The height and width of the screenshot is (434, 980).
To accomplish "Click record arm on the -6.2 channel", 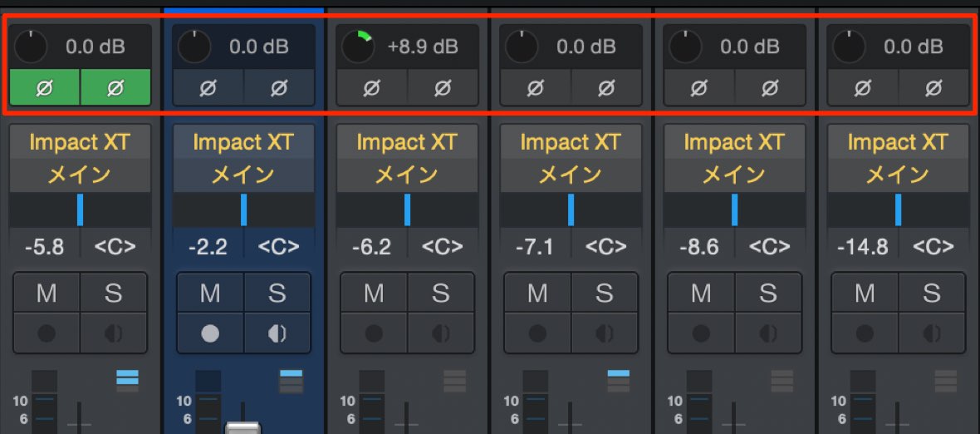I will [375, 333].
